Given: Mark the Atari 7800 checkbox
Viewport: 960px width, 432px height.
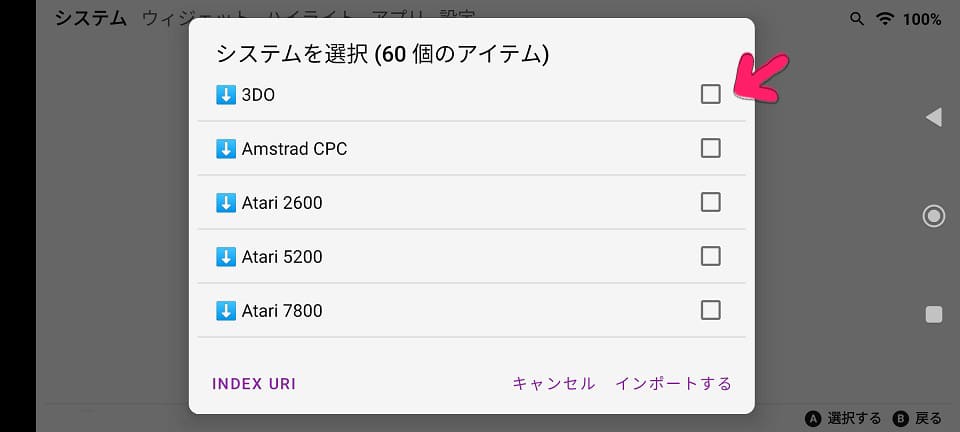Looking at the screenshot, I should [x=710, y=310].
